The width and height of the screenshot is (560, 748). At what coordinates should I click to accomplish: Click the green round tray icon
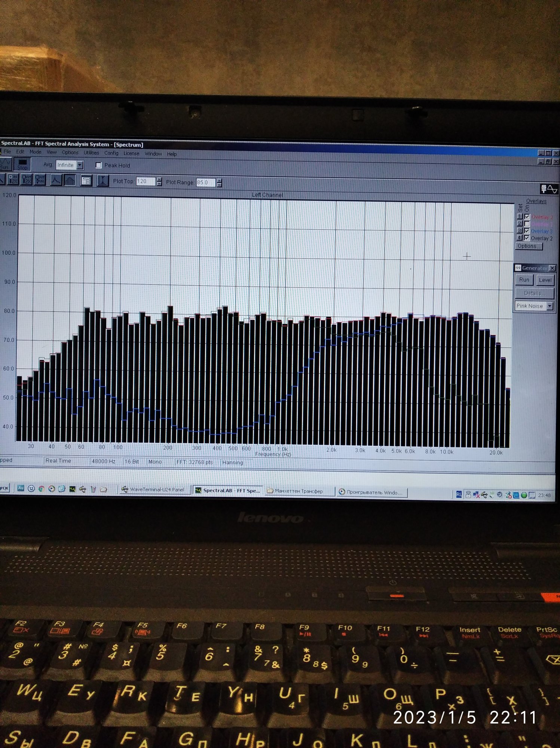click(524, 495)
